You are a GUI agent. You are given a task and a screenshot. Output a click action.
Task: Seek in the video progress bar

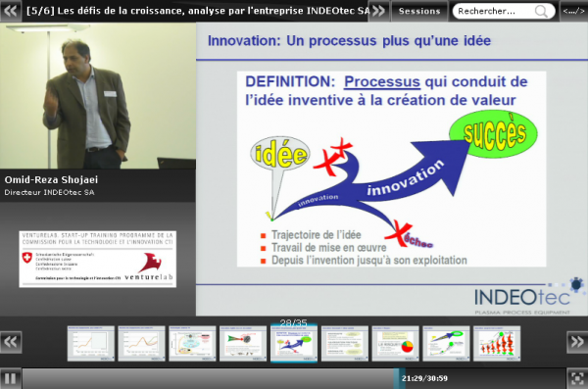294,378
